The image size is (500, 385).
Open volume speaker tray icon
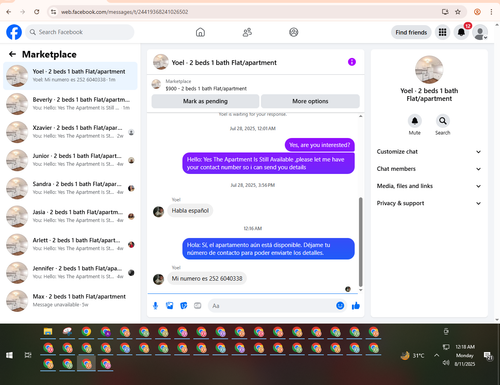[x=446, y=363]
